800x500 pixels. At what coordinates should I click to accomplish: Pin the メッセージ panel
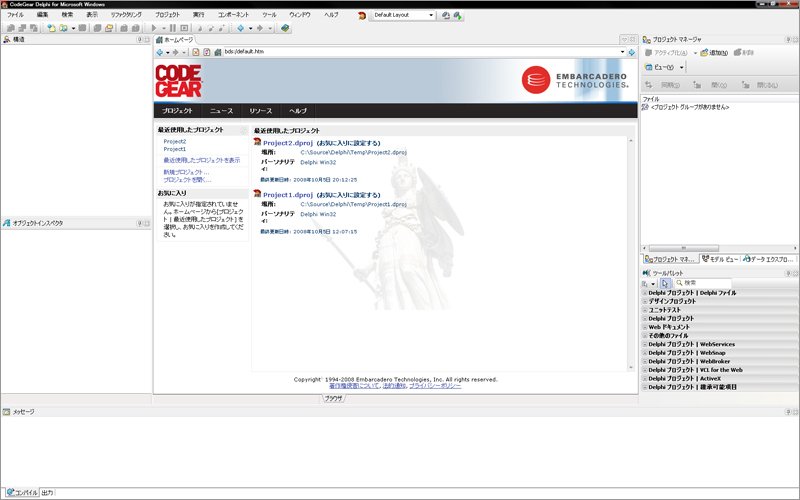click(788, 412)
